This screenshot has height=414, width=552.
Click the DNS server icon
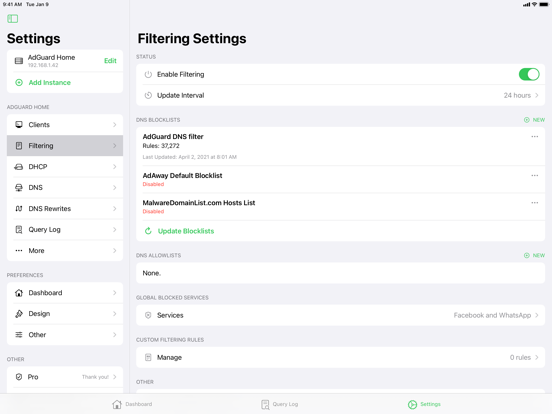click(19, 188)
